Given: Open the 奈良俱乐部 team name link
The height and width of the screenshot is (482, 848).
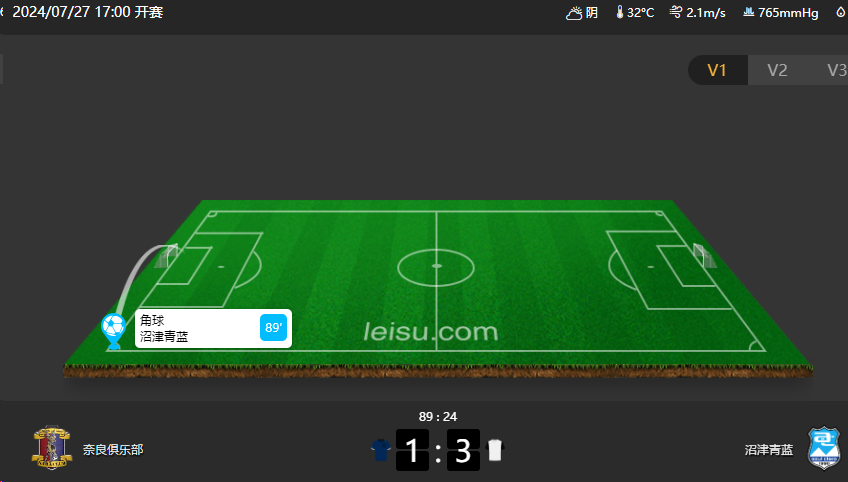Looking at the screenshot, I should point(113,450).
